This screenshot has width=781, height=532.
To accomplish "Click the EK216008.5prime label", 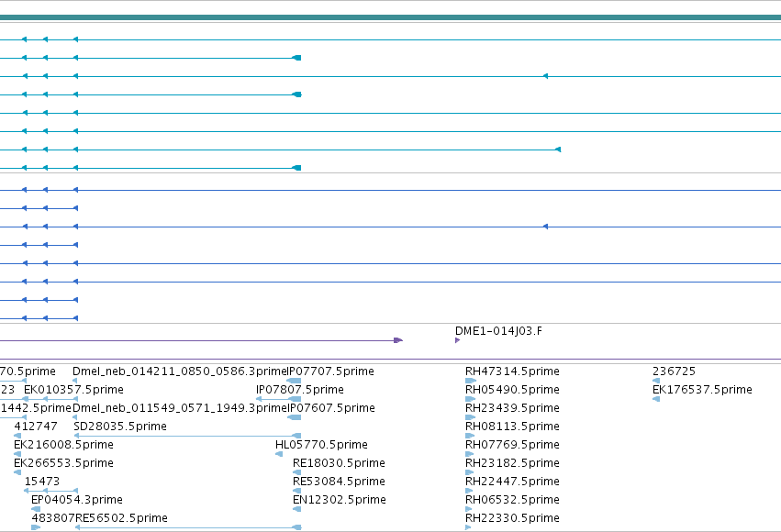I will coord(63,445).
